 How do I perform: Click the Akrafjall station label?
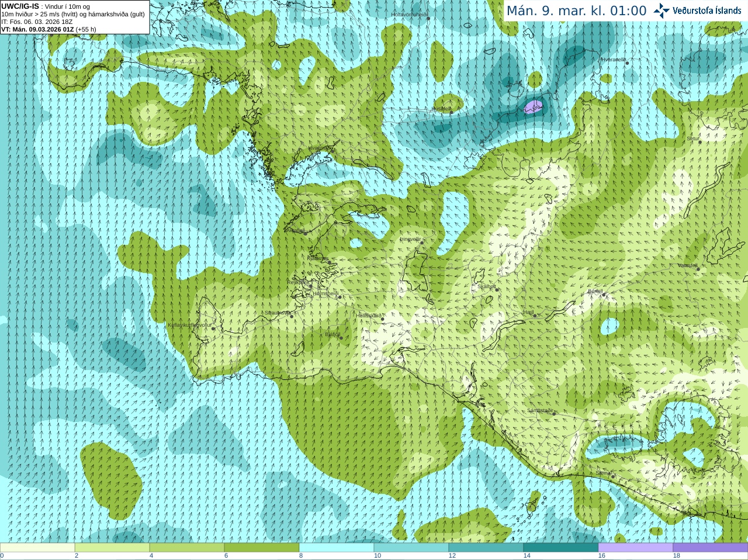tap(295, 230)
